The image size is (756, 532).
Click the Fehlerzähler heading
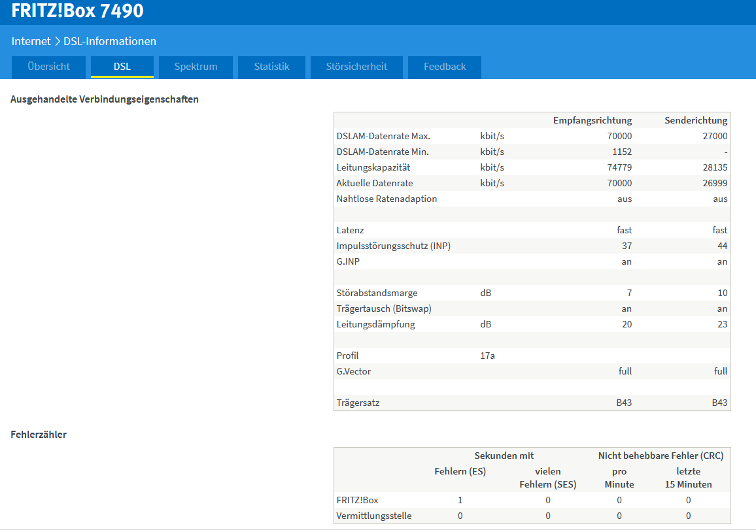[39, 435]
